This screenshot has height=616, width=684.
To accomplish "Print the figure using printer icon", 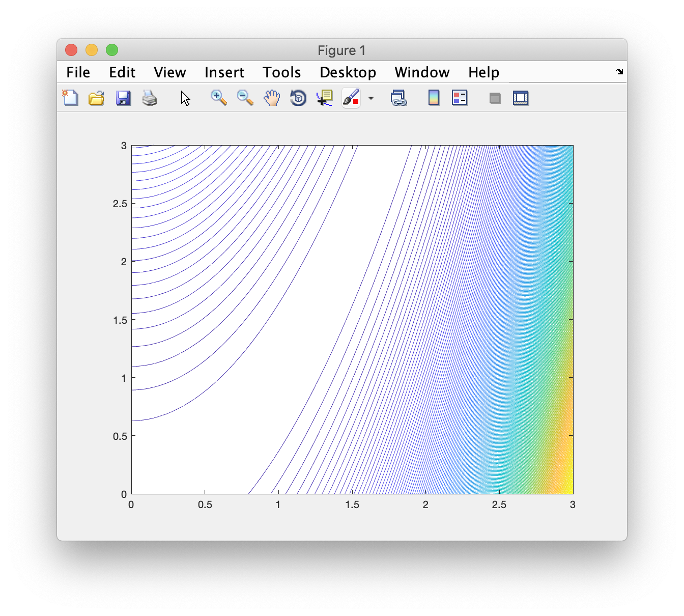I will point(150,98).
